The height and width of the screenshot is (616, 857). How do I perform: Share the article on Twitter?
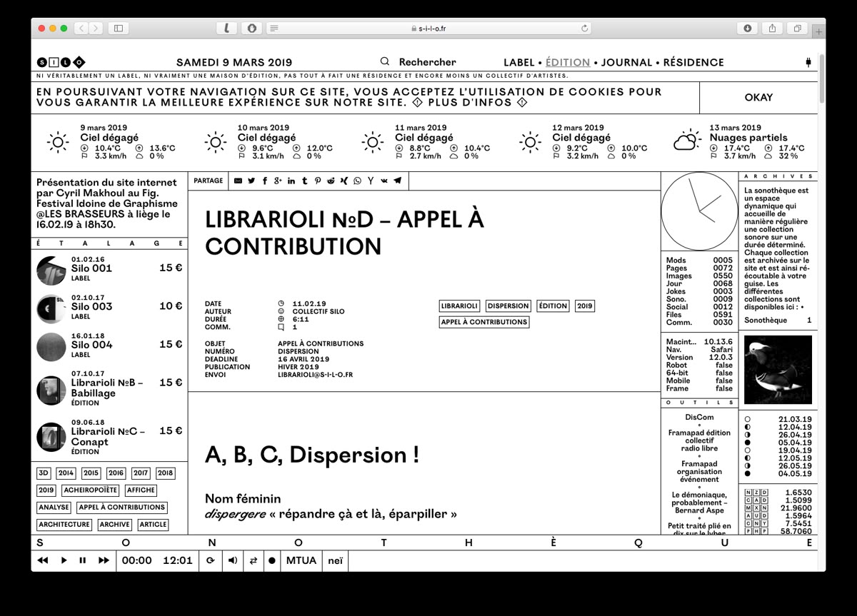click(x=251, y=181)
